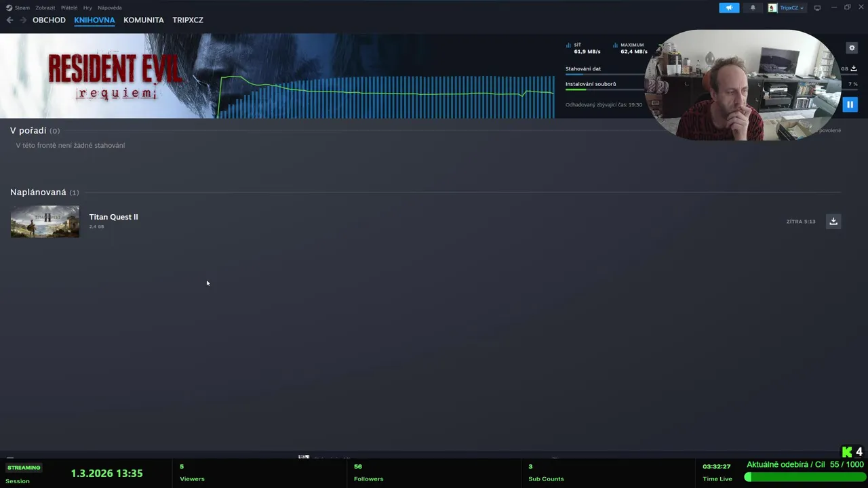Click 'V této frontě není žádné stahování' message

click(x=71, y=145)
